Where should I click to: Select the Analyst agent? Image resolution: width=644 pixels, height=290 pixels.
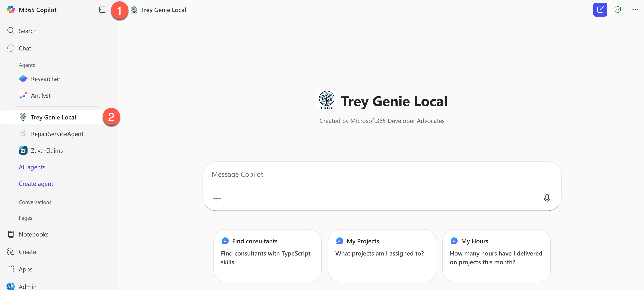tap(40, 95)
